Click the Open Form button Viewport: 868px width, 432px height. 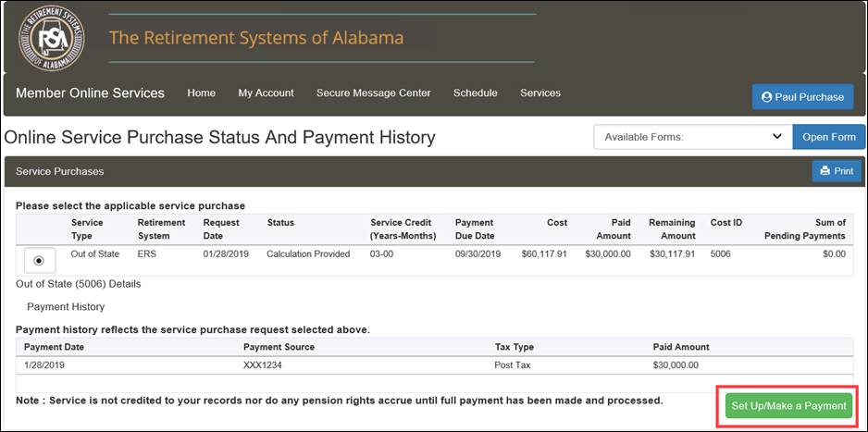(829, 137)
